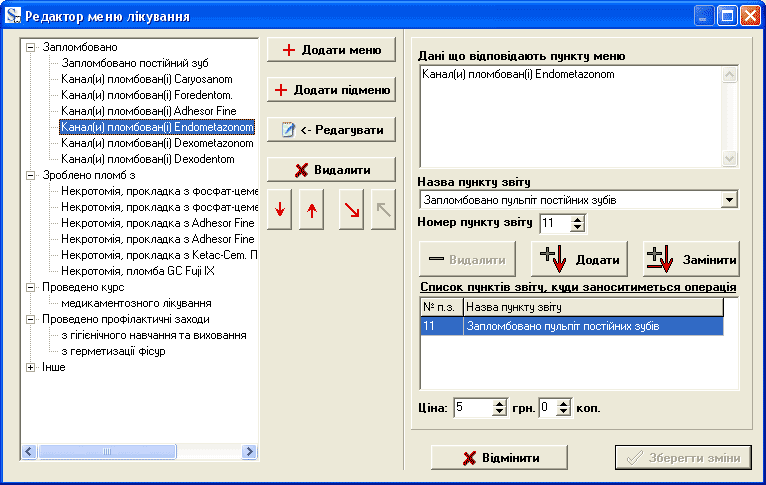Click the 11 cell in report table
The height and width of the screenshot is (485, 766).
(x=442, y=326)
